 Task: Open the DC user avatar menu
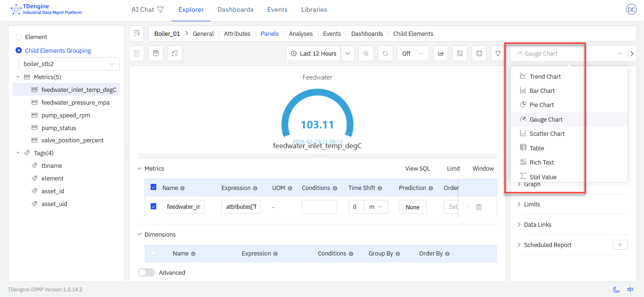pos(631,9)
